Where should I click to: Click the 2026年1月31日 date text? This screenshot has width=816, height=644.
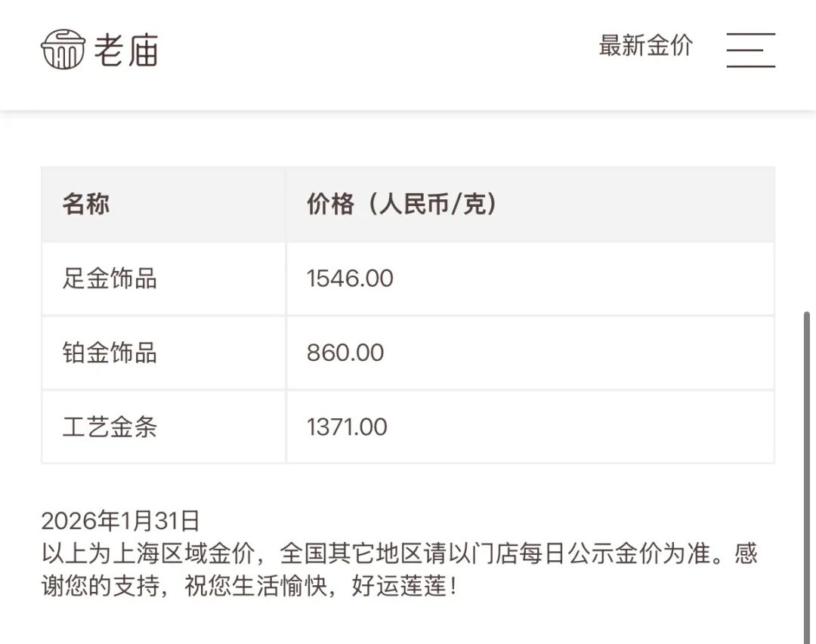121,520
